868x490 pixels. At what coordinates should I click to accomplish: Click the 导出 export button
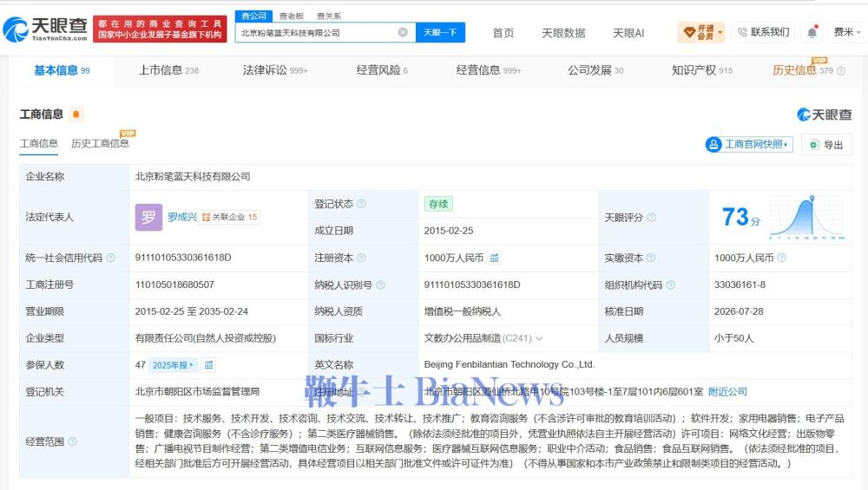pos(826,145)
